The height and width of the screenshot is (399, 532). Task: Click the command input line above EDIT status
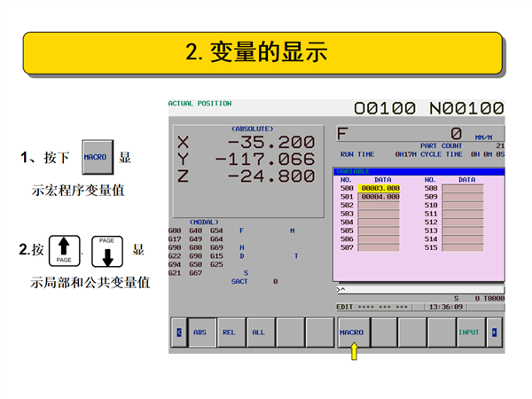[417, 290]
